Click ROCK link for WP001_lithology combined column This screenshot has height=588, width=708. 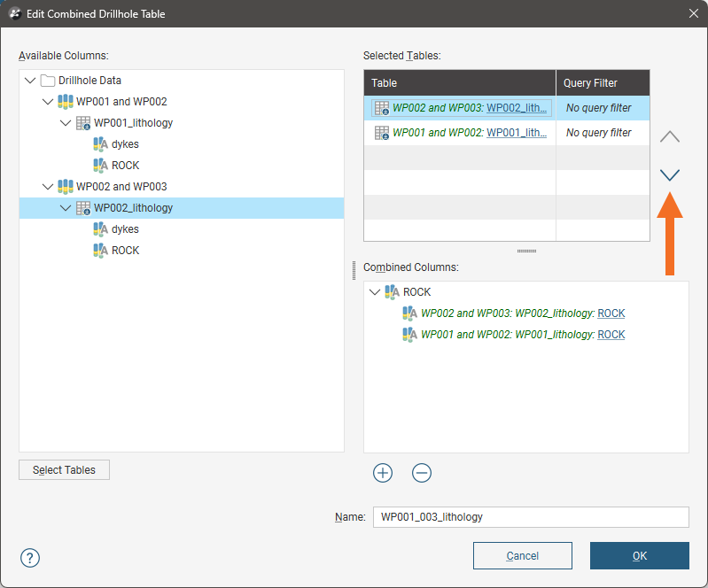click(x=611, y=335)
